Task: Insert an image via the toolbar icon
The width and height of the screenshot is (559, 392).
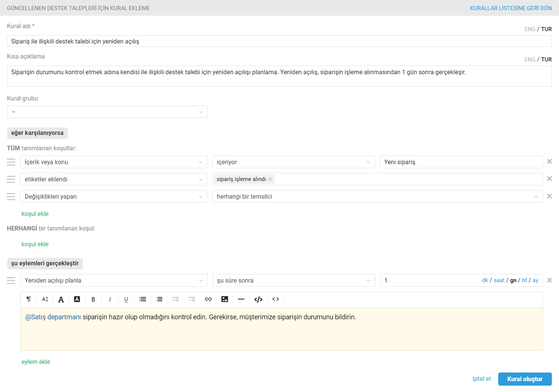Action: tap(225, 299)
